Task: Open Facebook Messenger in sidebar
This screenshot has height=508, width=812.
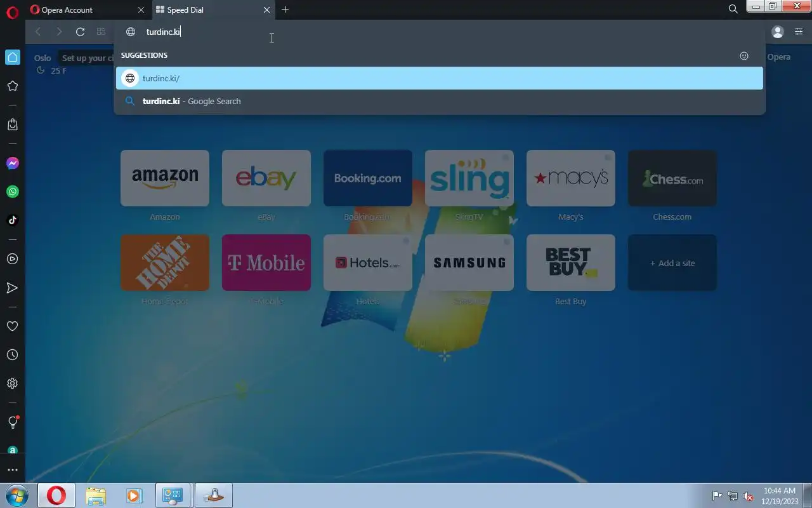Action: [12, 163]
